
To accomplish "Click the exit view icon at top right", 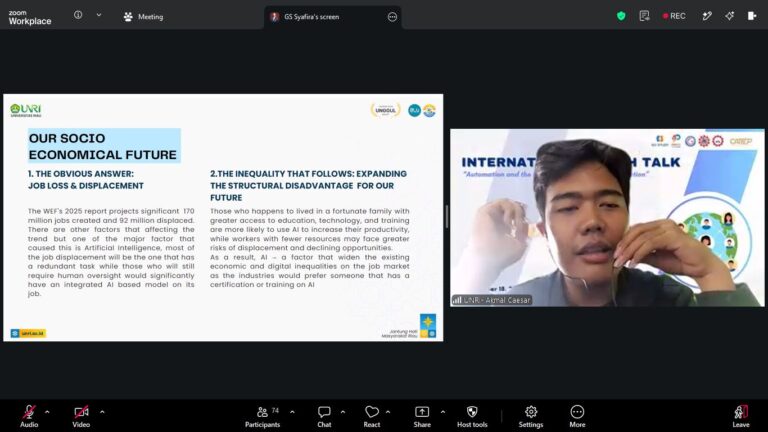I will (x=752, y=16).
